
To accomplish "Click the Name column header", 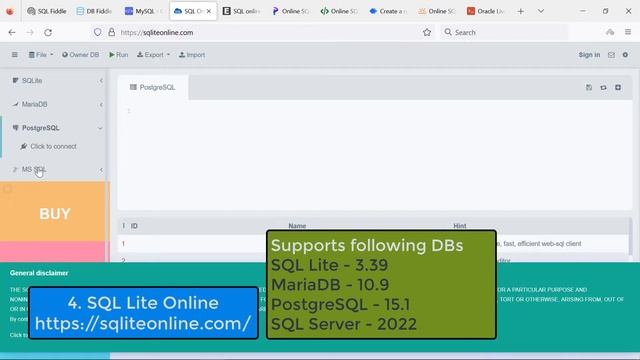I will pos(297,226).
